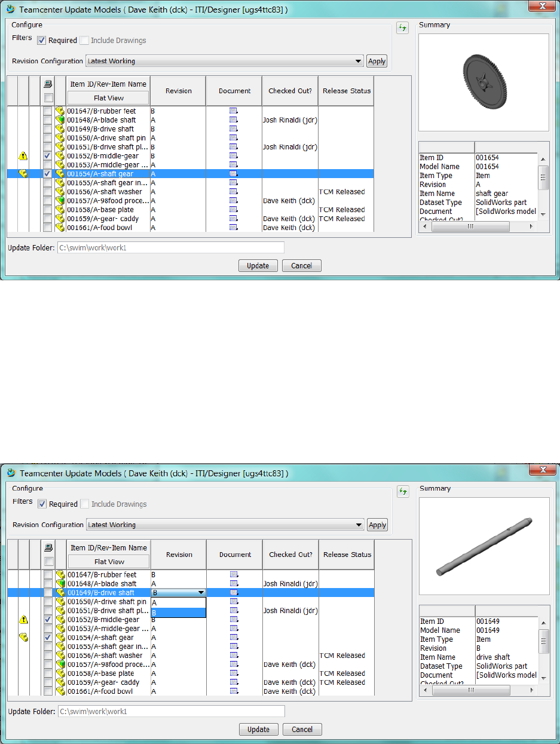Click the part icon of 001657/A-98food processor in gear-preview dialog
This screenshot has height=744, width=560.
click(x=60, y=201)
